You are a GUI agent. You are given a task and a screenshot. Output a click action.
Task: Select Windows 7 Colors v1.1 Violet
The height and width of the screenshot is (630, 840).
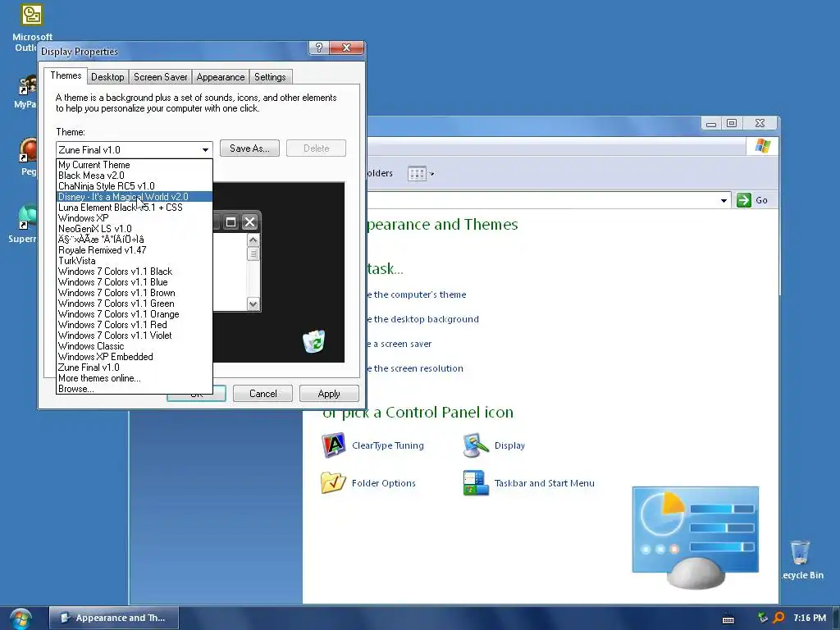[x=135, y=336]
